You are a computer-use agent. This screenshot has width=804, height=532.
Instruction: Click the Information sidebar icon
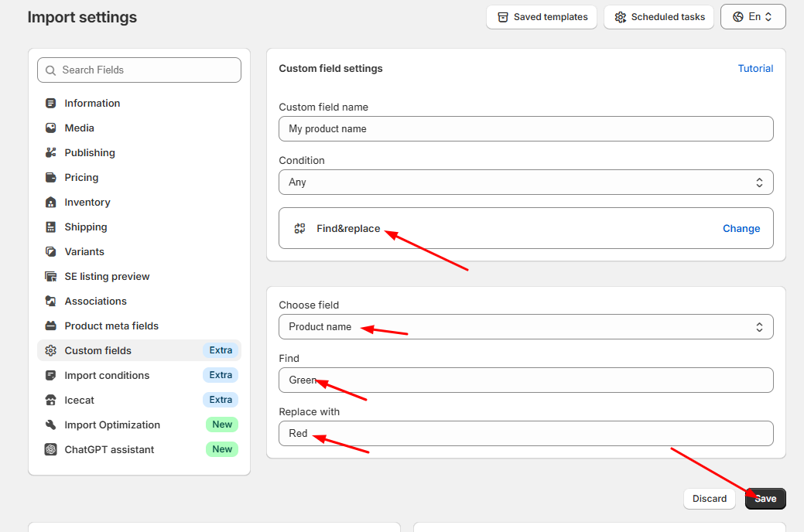click(x=51, y=103)
